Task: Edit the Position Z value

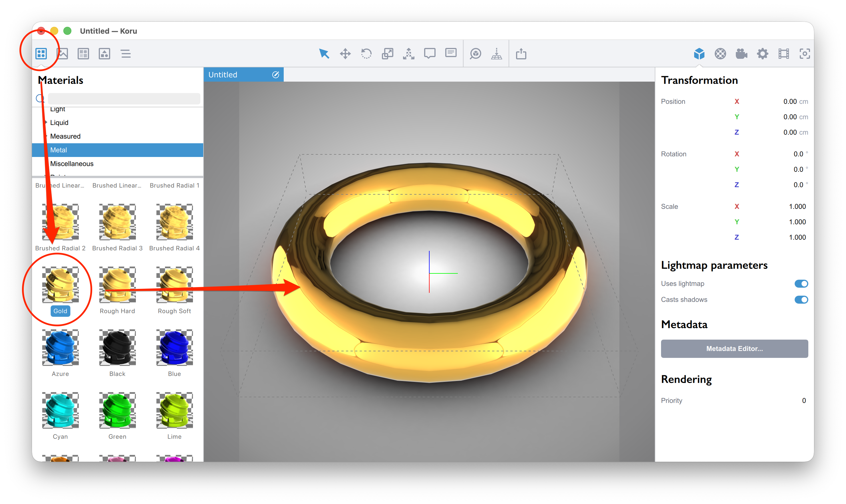Action: click(789, 132)
